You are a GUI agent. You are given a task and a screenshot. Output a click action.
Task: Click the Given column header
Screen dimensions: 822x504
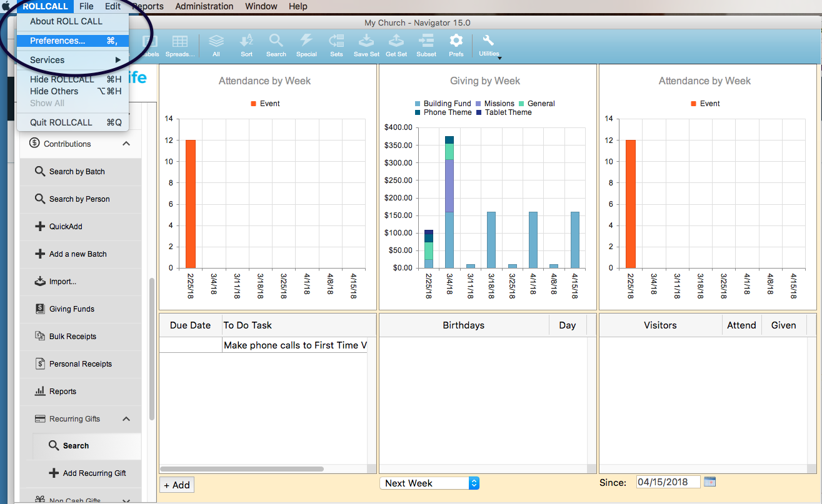click(x=784, y=325)
